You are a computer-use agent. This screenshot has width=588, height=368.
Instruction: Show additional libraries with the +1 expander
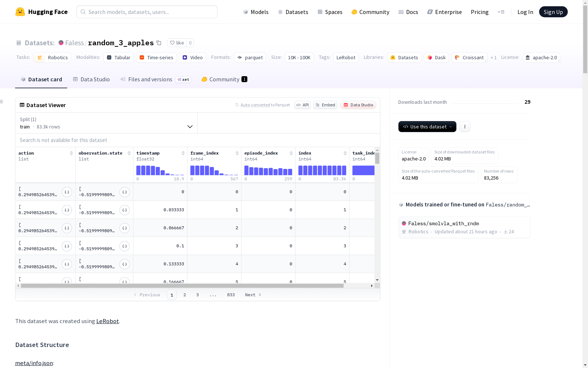pos(494,57)
